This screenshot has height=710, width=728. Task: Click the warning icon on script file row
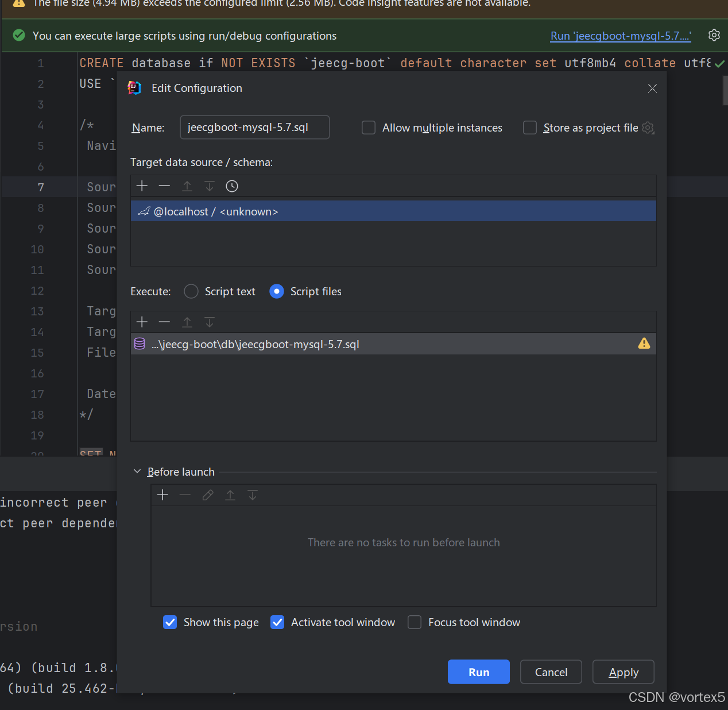pyautogui.click(x=644, y=344)
